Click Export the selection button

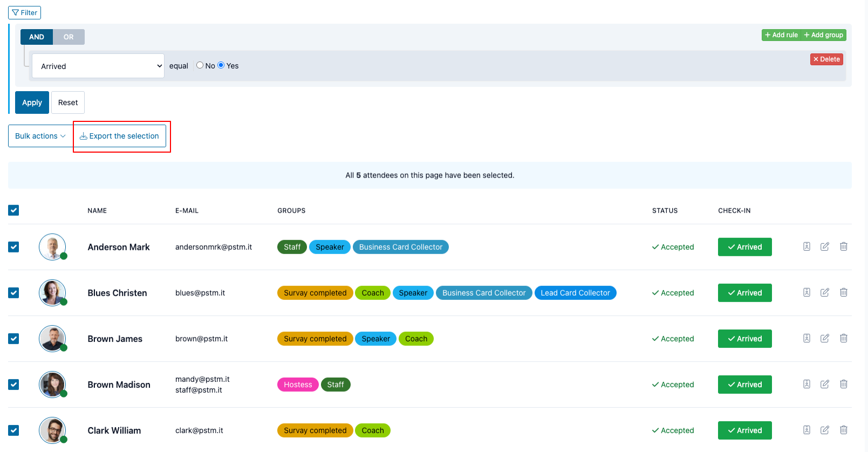[120, 136]
